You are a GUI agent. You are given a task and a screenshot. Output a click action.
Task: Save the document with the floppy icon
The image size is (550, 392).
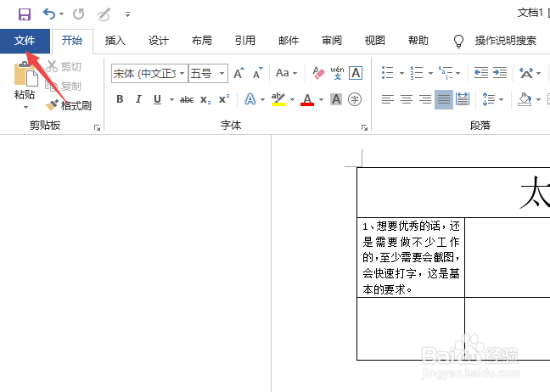25,14
